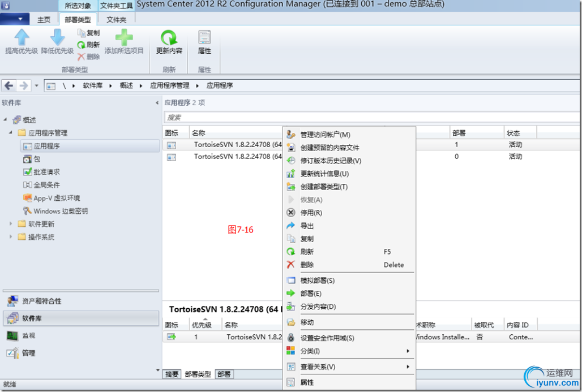Click the 更新内容 green refresh icon
The image size is (582, 392).
click(169, 38)
